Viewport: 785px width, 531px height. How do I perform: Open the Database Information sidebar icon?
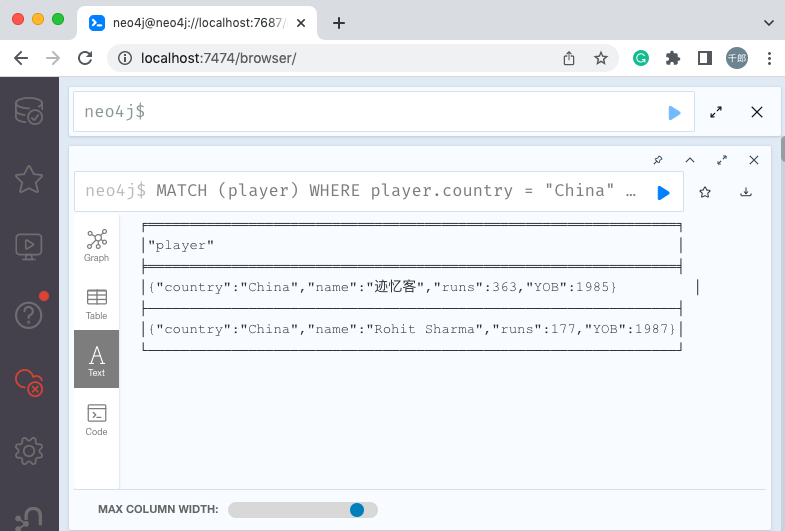coord(29,111)
